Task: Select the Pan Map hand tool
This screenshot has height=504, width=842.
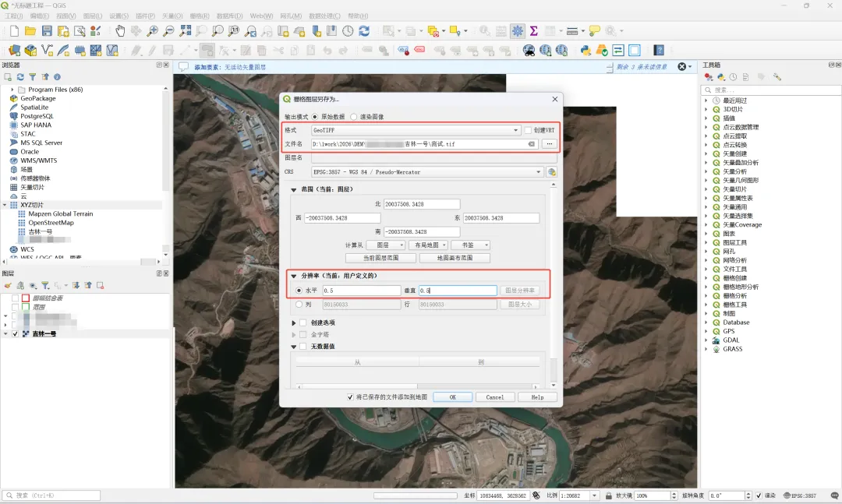Action: pos(120,31)
